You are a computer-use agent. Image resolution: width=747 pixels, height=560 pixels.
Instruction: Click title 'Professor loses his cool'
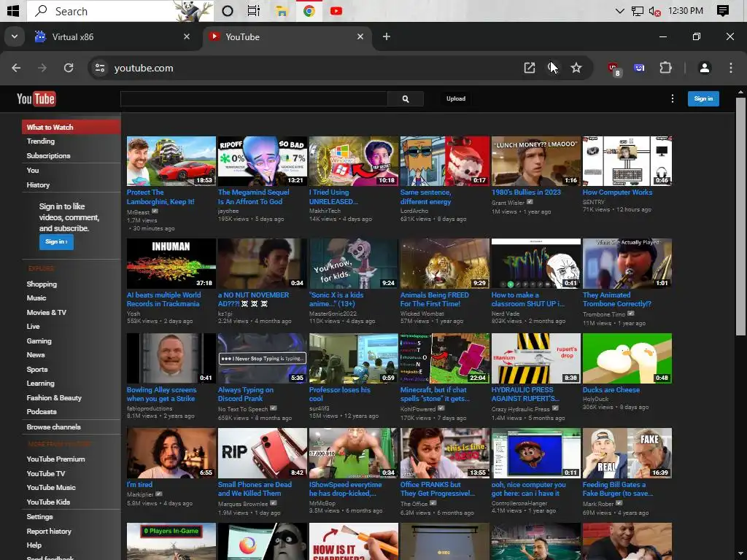[x=340, y=394]
